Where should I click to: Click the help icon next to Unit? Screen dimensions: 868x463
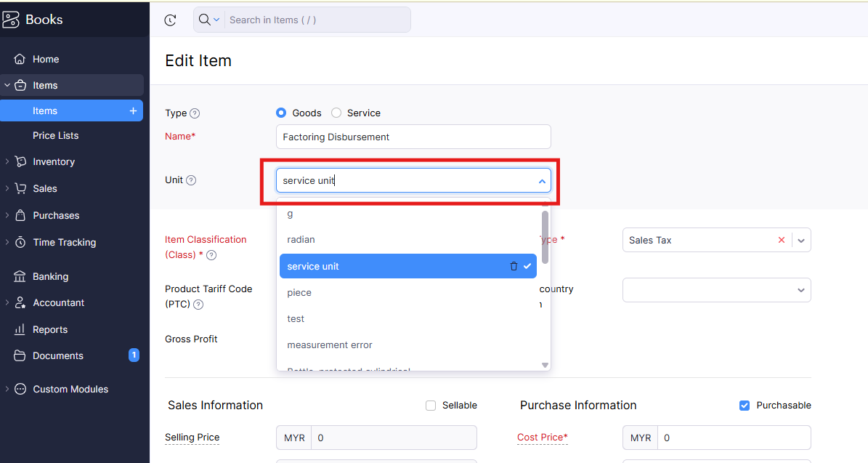pos(191,180)
